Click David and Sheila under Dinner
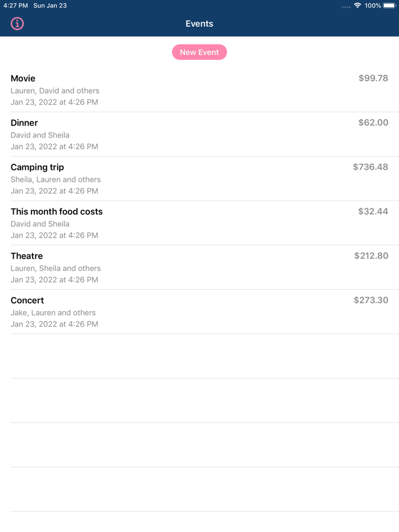 39,135
